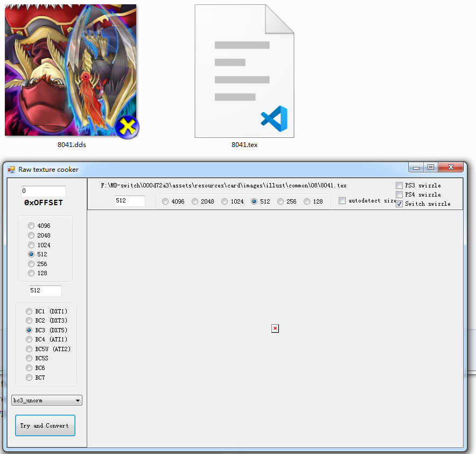Enable PS3 swizzle
This screenshot has height=454, width=476.
coord(399,185)
